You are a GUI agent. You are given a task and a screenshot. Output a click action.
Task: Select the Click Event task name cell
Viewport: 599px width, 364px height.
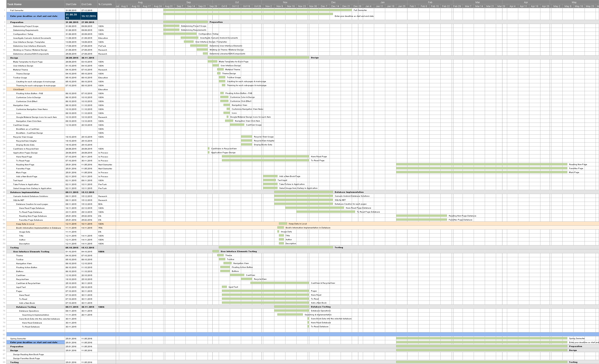(x=18, y=89)
